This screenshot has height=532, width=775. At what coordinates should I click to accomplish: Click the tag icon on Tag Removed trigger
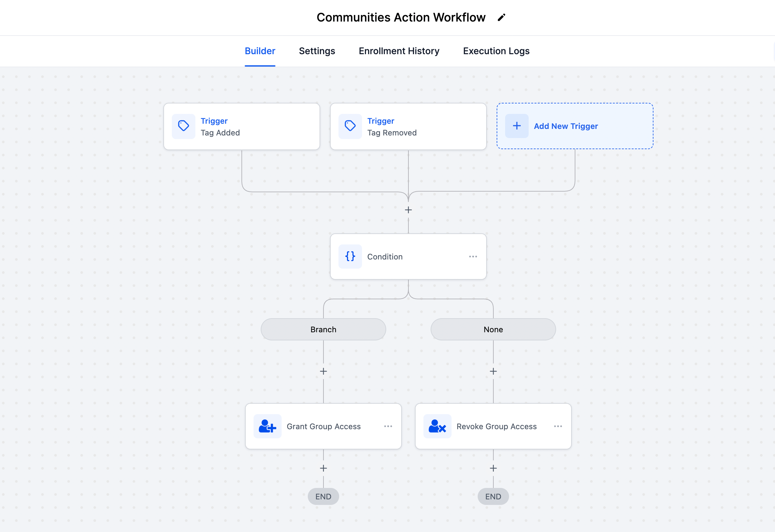[350, 126]
